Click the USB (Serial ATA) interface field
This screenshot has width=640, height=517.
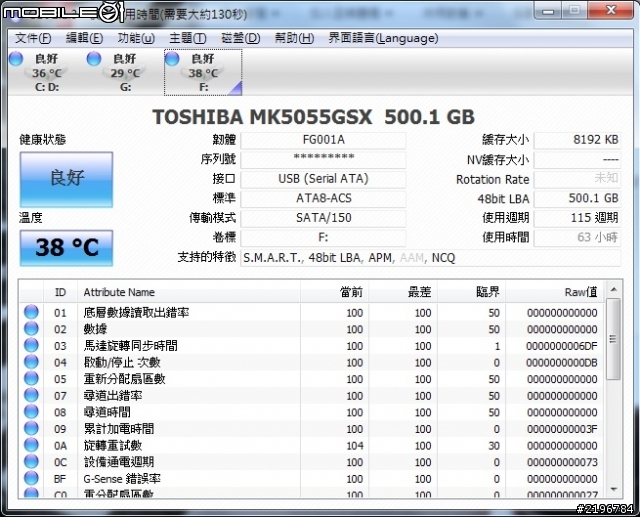[x=323, y=179]
